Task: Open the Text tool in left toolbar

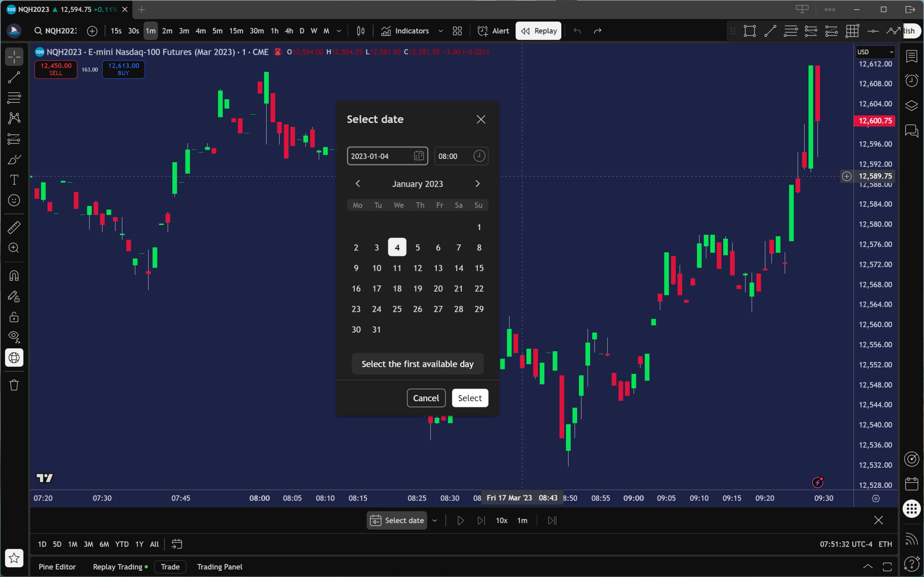Action: point(14,180)
